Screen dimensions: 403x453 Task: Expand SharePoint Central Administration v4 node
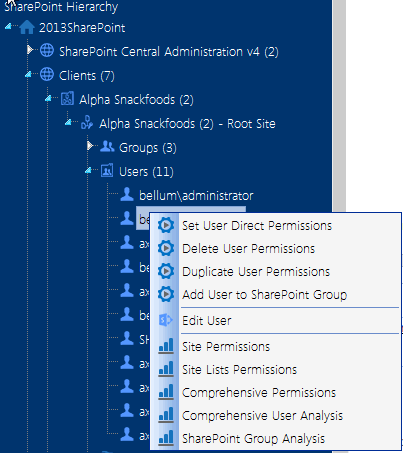tap(30, 50)
